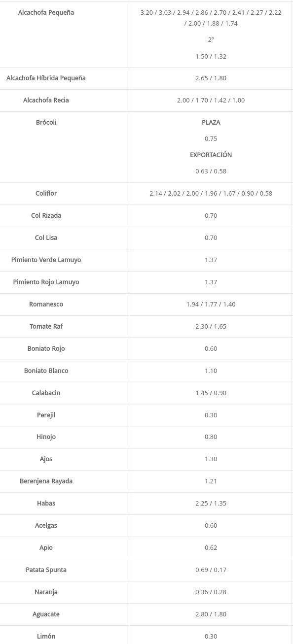Image resolution: width=293 pixels, height=644 pixels.
Task: Click the Alcachofa Híbrida Pequeña row label
Action: pos(46,78)
